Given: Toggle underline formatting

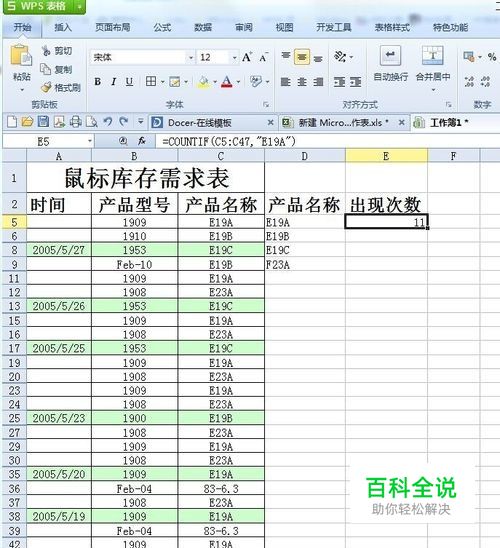Looking at the screenshot, I should click(129, 82).
